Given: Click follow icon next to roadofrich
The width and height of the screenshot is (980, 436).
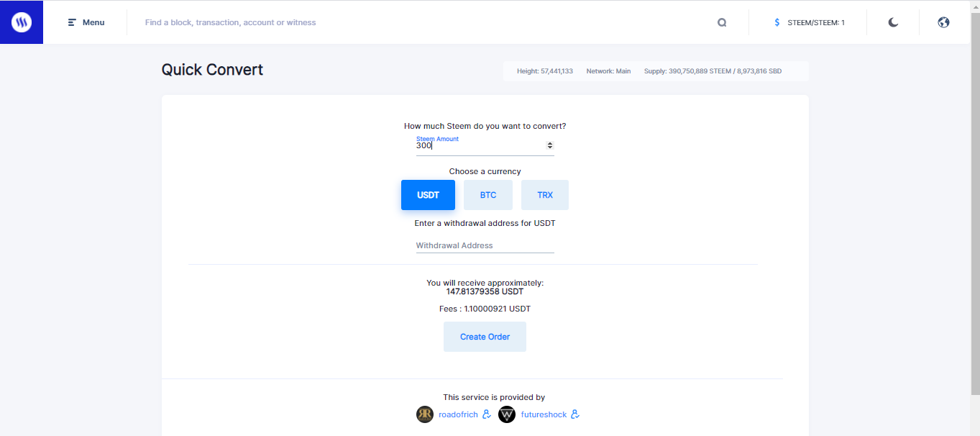Looking at the screenshot, I should [x=487, y=414].
